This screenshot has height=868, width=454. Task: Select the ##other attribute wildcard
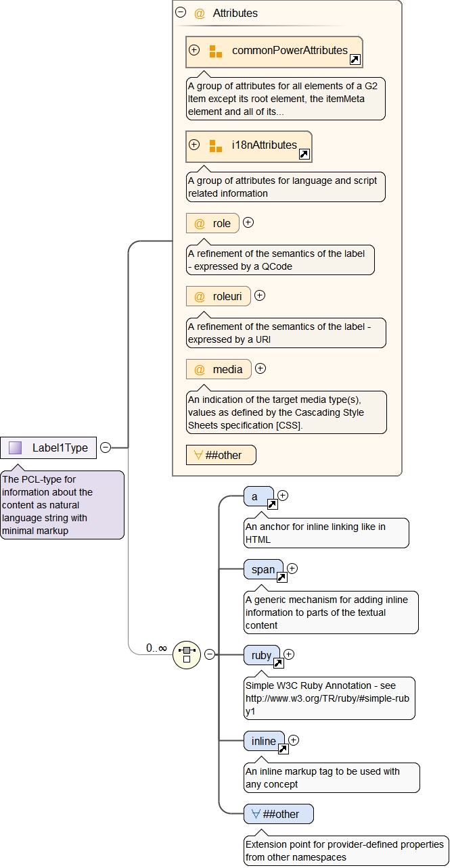(221, 455)
